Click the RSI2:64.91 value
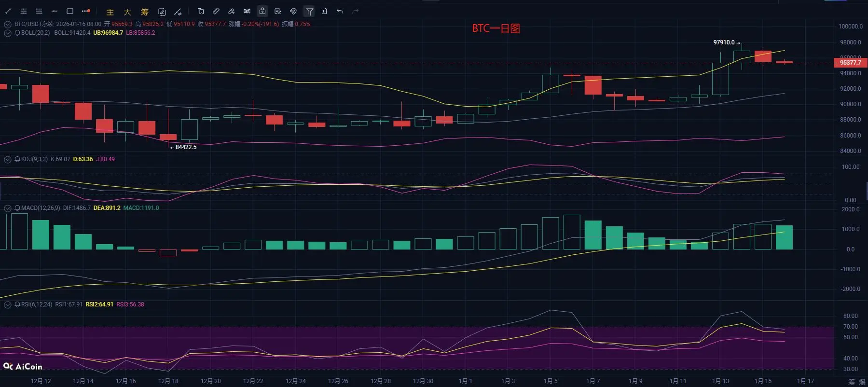The image size is (868, 387). (99, 304)
